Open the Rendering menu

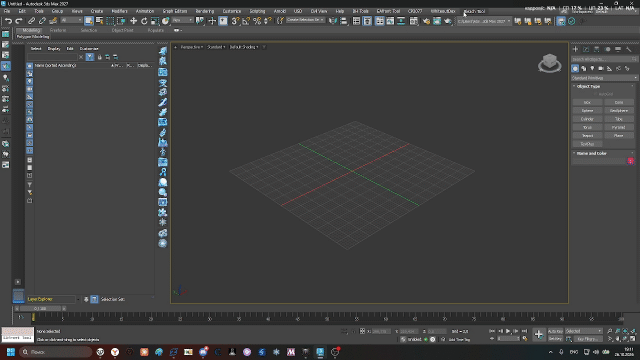pyautogui.click(x=204, y=11)
